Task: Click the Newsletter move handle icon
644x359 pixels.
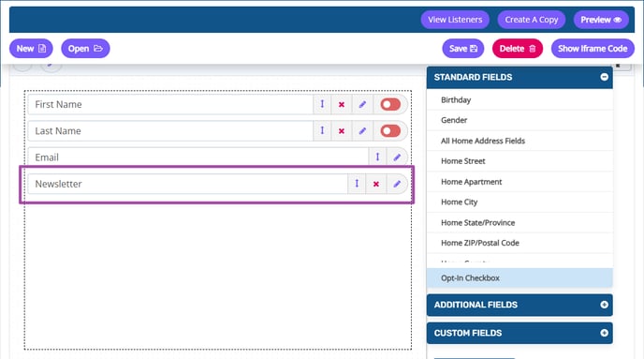Action: pos(357,184)
